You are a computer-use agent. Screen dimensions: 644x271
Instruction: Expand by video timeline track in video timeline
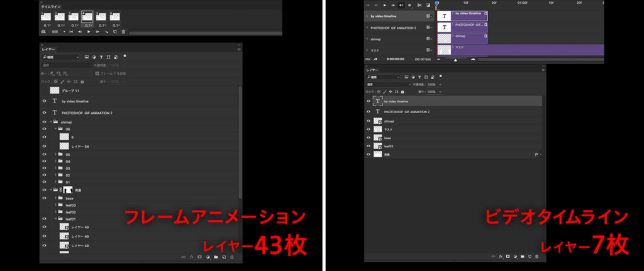[367, 16]
